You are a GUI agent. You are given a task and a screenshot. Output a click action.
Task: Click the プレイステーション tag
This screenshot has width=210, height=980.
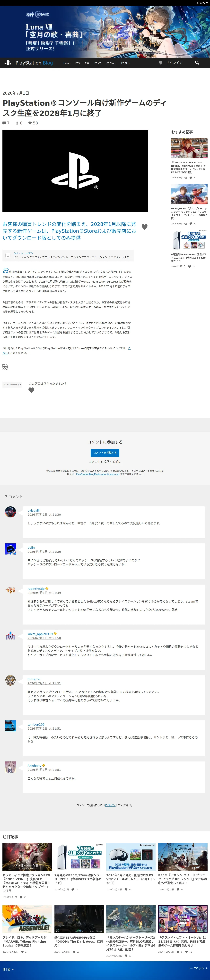point(12,385)
